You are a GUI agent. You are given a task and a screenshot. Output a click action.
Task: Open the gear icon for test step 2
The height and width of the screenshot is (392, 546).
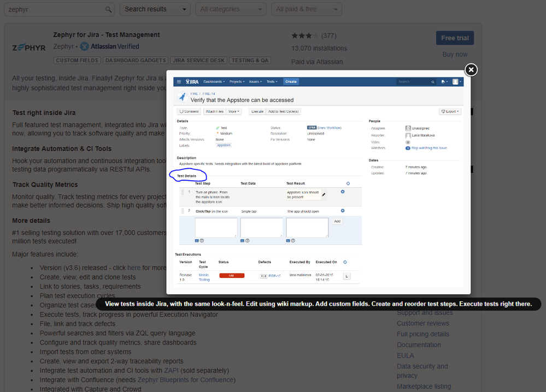(343, 210)
